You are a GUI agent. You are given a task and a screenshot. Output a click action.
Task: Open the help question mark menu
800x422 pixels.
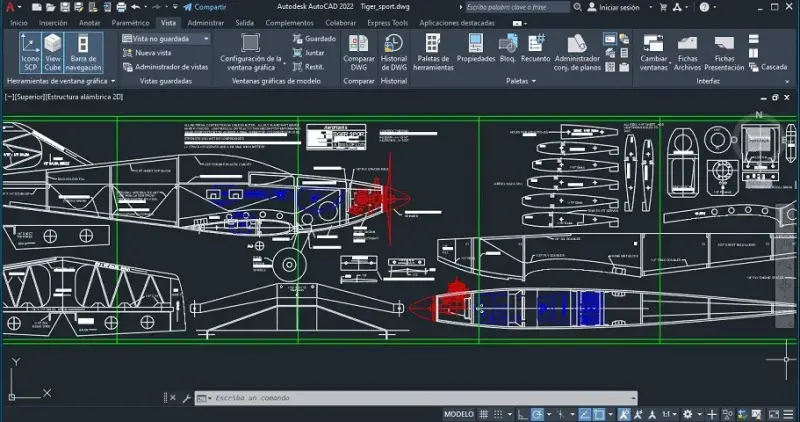[705, 7]
